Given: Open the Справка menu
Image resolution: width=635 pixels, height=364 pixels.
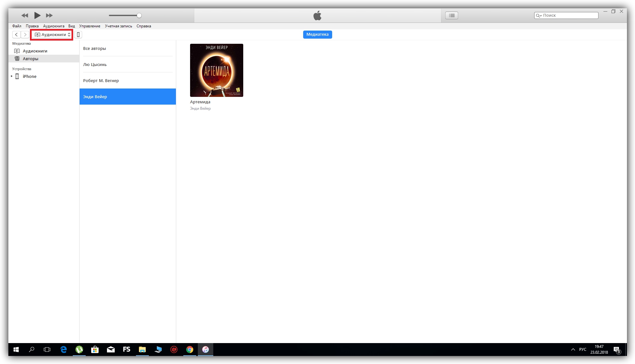Looking at the screenshot, I should (x=144, y=26).
